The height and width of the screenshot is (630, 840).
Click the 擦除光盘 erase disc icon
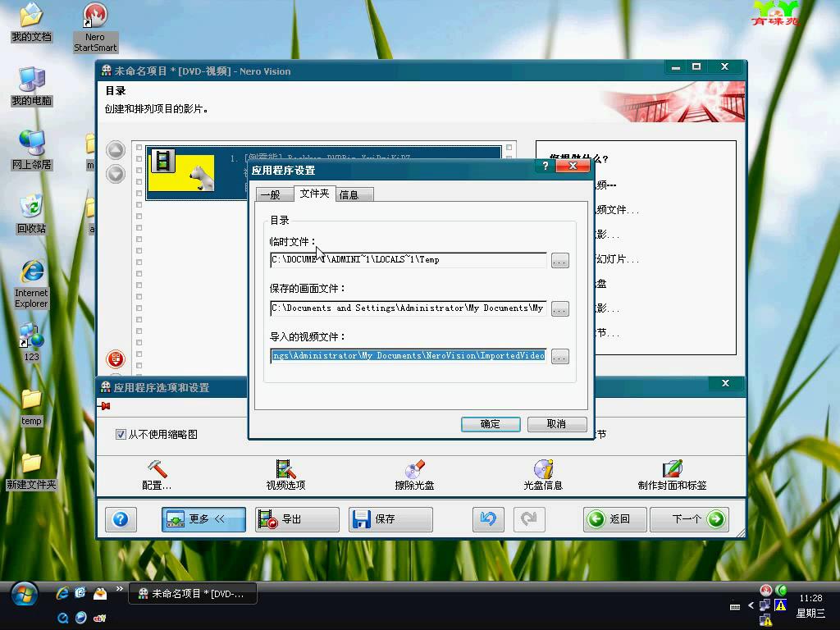[x=414, y=475]
